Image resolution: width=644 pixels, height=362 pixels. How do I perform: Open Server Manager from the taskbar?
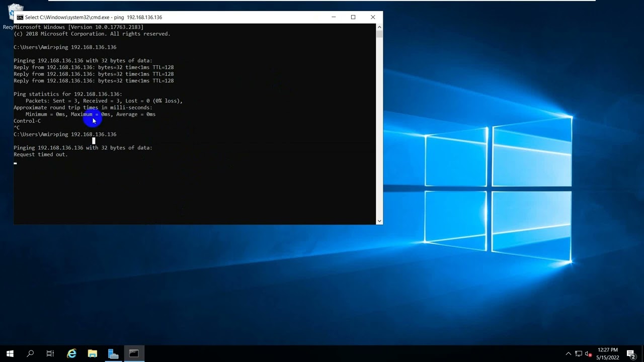113,353
